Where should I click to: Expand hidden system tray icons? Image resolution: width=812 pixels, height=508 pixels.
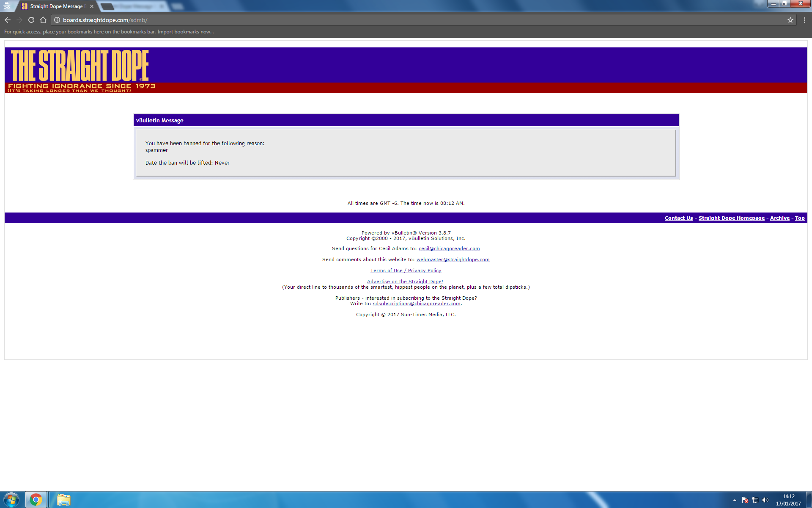point(735,500)
